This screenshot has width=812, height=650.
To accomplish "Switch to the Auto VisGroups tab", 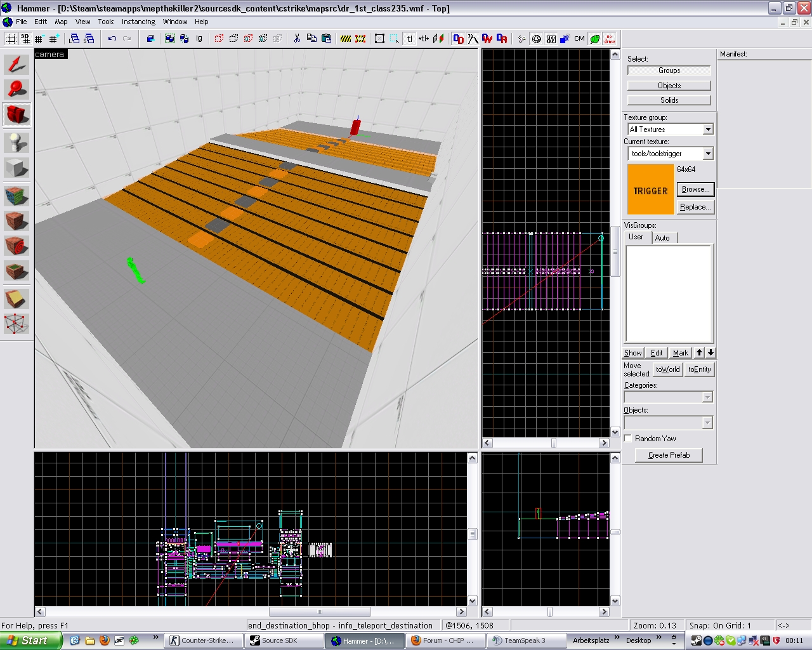I will pos(662,237).
